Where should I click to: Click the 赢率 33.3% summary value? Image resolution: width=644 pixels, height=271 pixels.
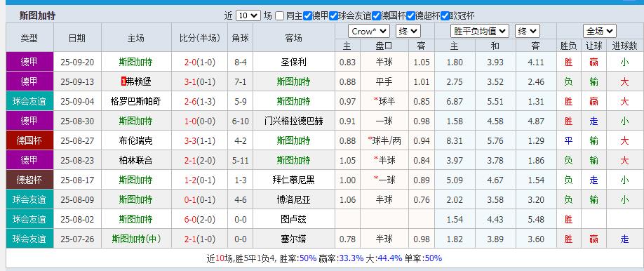point(351,258)
